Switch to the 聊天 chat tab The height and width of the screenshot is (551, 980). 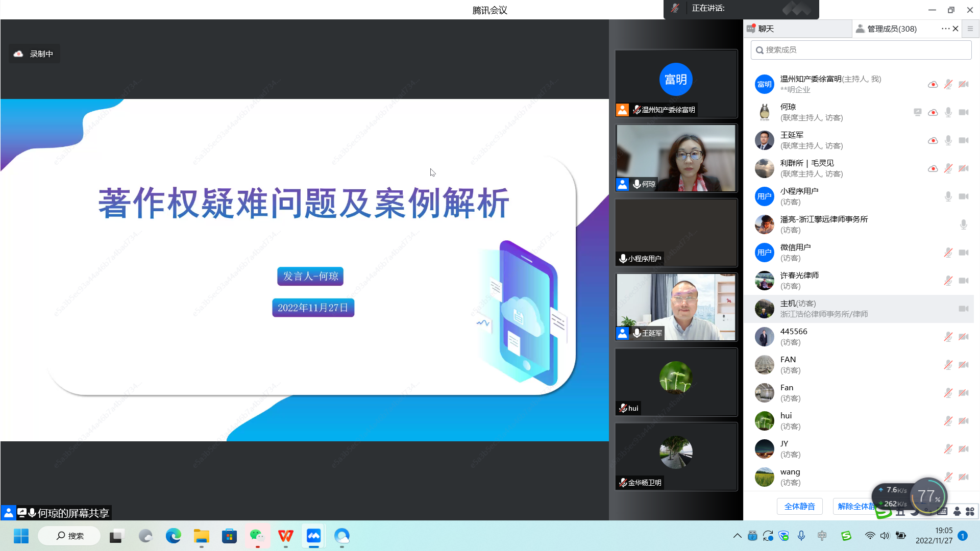766,29
